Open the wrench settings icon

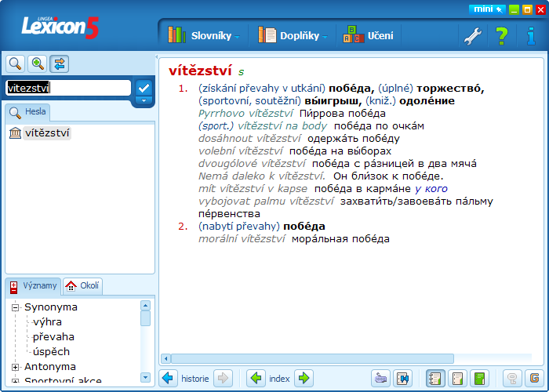pos(472,35)
